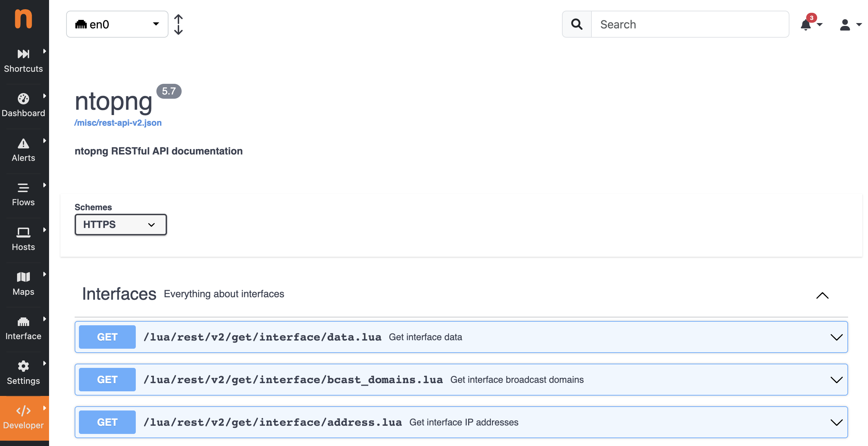
Task: Click GET button for address.lua
Action: (107, 422)
